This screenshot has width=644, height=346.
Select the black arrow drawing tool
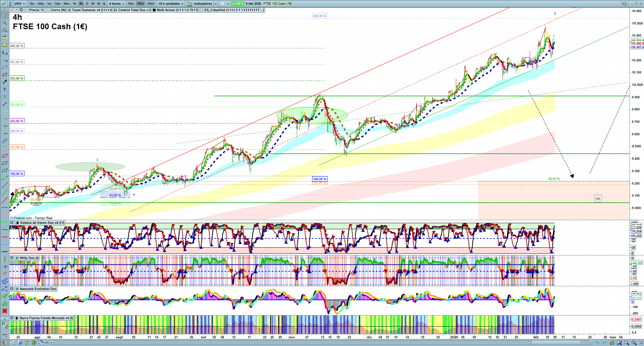click(5, 82)
